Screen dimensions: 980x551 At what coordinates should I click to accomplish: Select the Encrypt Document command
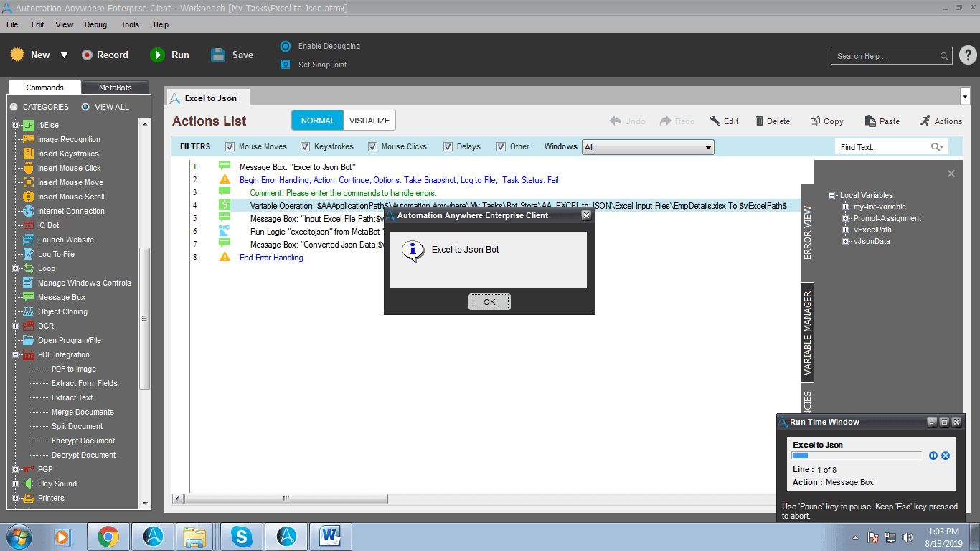[x=83, y=441]
